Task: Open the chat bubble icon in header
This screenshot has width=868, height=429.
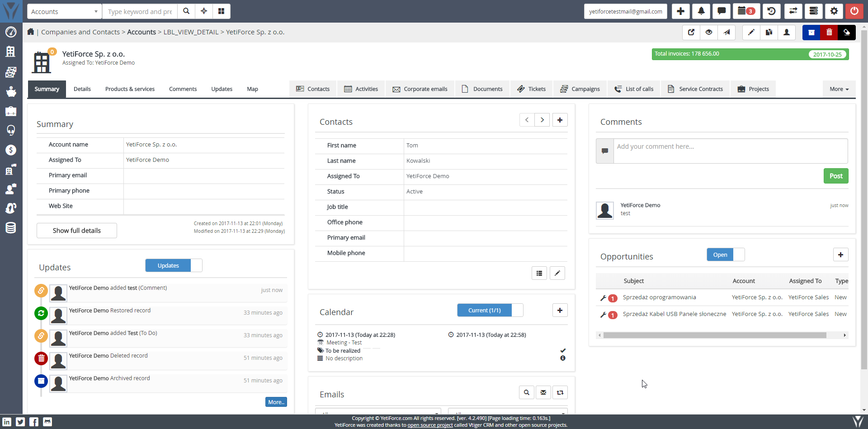Action: click(722, 11)
